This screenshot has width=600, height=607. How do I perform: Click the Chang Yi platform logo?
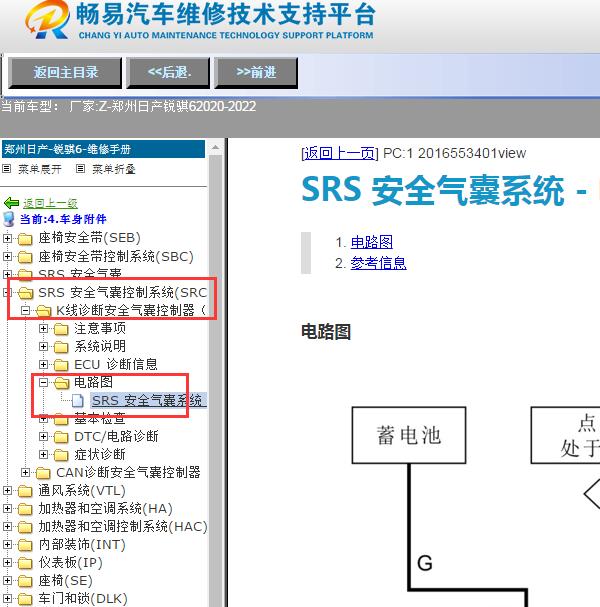click(x=47, y=20)
